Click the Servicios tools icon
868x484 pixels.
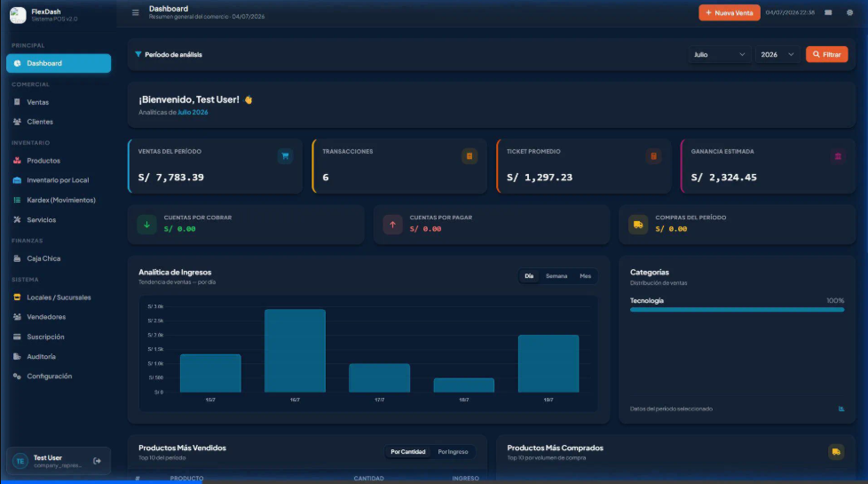(17, 220)
